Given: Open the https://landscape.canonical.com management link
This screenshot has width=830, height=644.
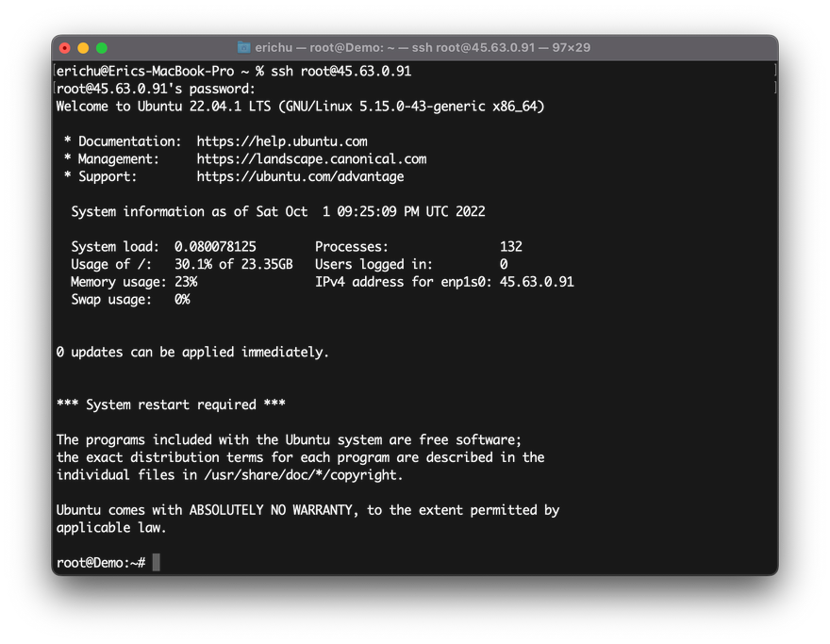Looking at the screenshot, I should click(x=311, y=158).
